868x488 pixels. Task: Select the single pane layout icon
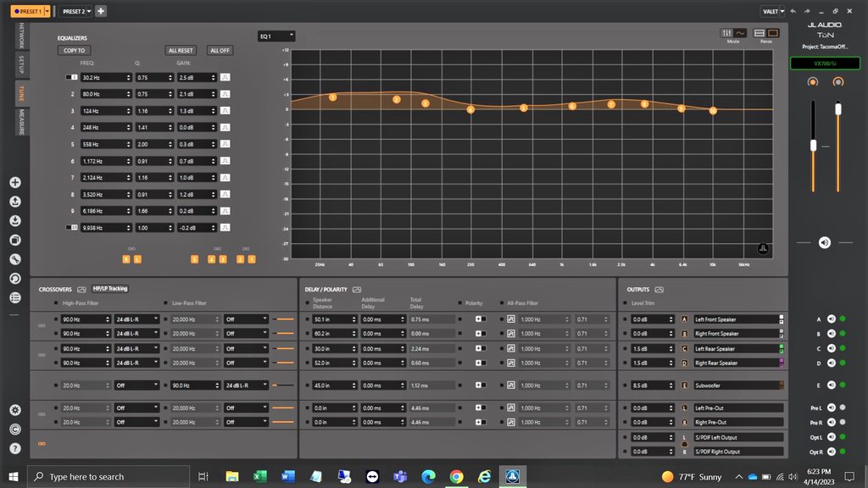point(773,33)
